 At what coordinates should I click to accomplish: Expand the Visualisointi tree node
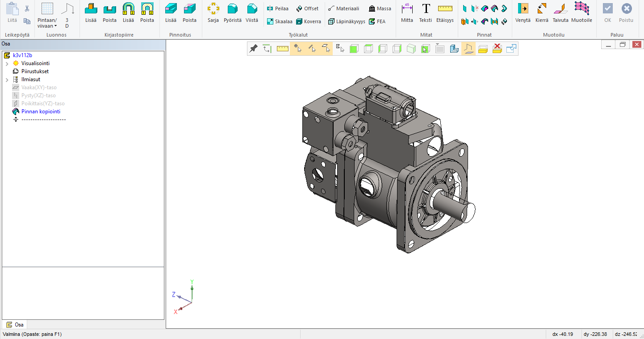(x=7, y=64)
